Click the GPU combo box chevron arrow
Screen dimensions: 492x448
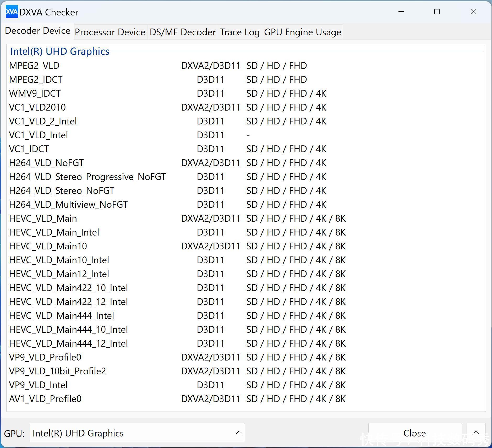click(x=238, y=433)
